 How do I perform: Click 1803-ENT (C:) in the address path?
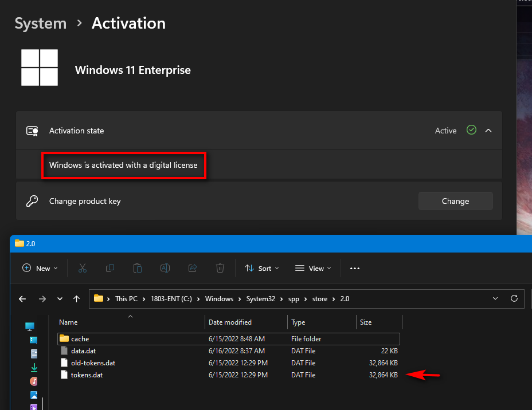(171, 299)
